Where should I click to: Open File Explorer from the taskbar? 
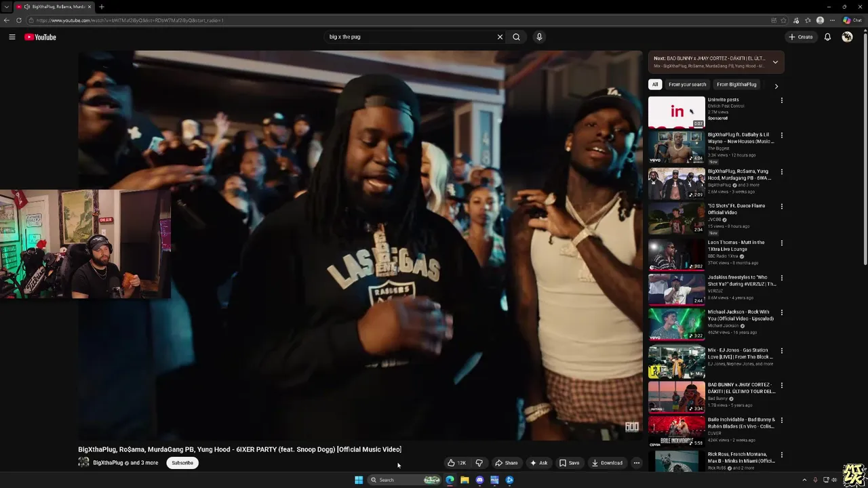pyautogui.click(x=465, y=480)
